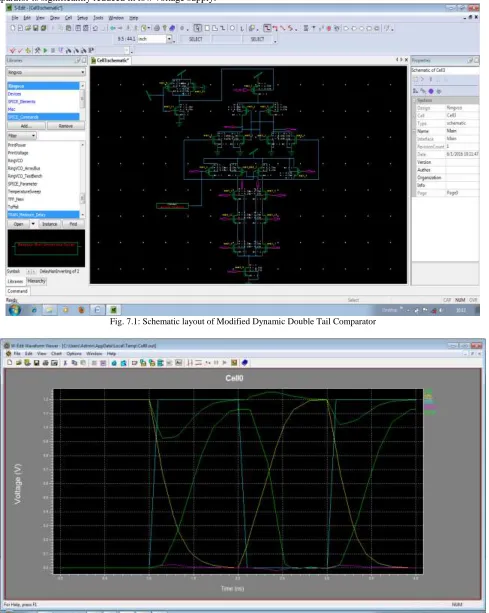Expand the dropdown arrow beside Open button
This screenshot has width=489, height=613.
click(x=33, y=224)
